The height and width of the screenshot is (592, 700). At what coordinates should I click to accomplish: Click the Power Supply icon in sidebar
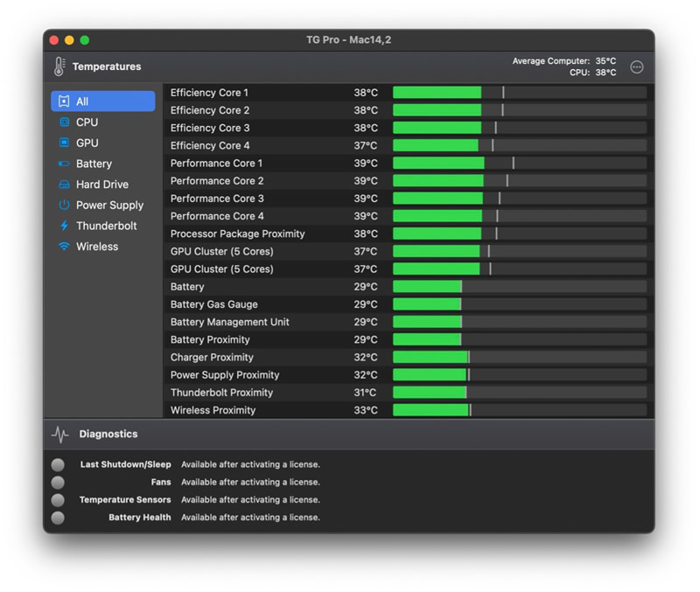pyautogui.click(x=64, y=205)
